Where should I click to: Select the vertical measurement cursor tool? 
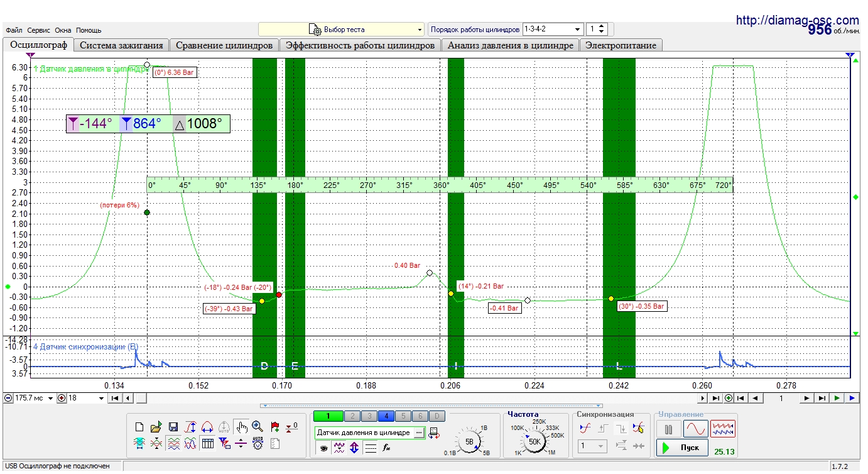[190, 428]
